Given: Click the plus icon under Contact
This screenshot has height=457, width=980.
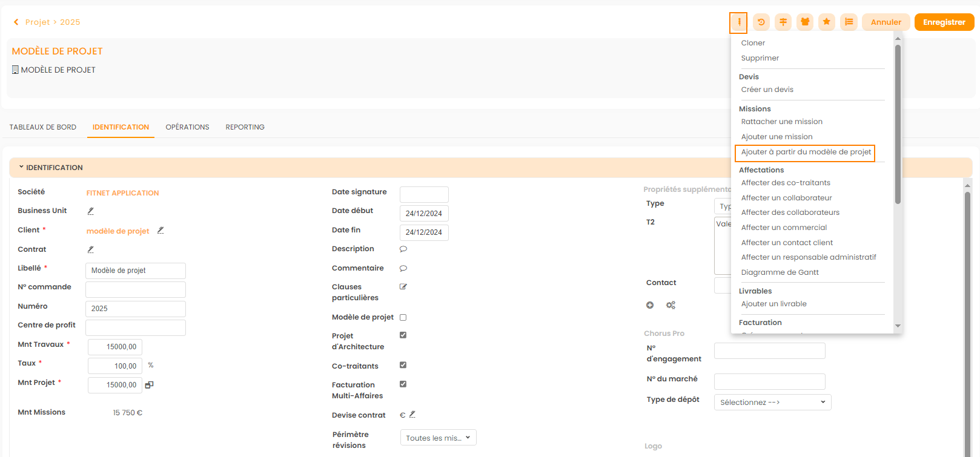Looking at the screenshot, I should point(650,306).
